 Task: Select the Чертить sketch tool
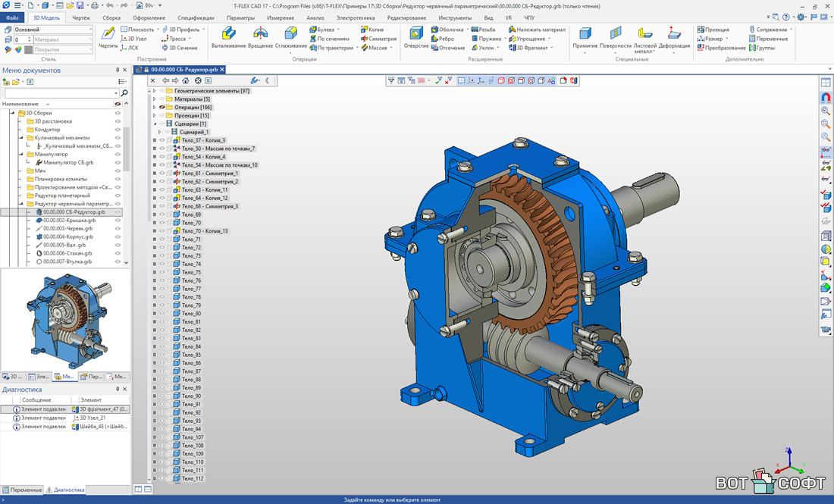pos(108,38)
